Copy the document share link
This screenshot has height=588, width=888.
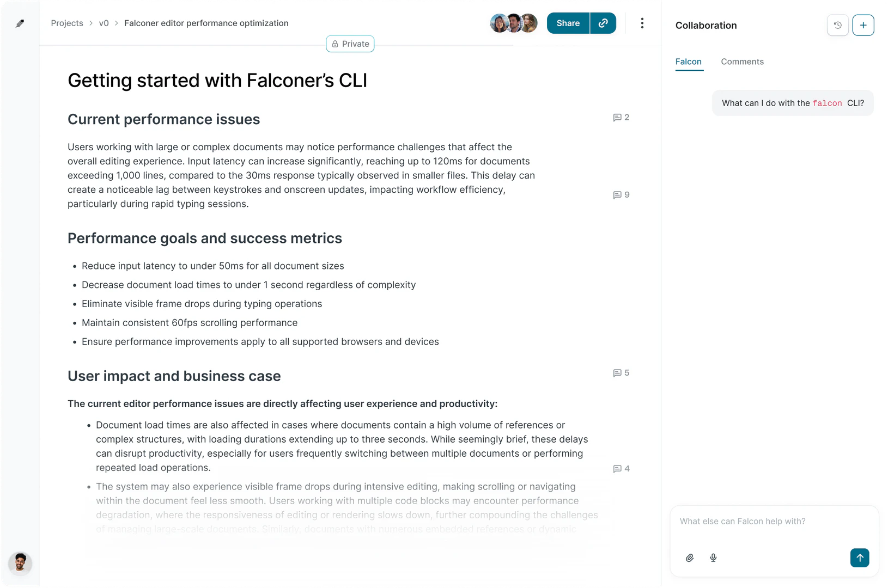[603, 23]
